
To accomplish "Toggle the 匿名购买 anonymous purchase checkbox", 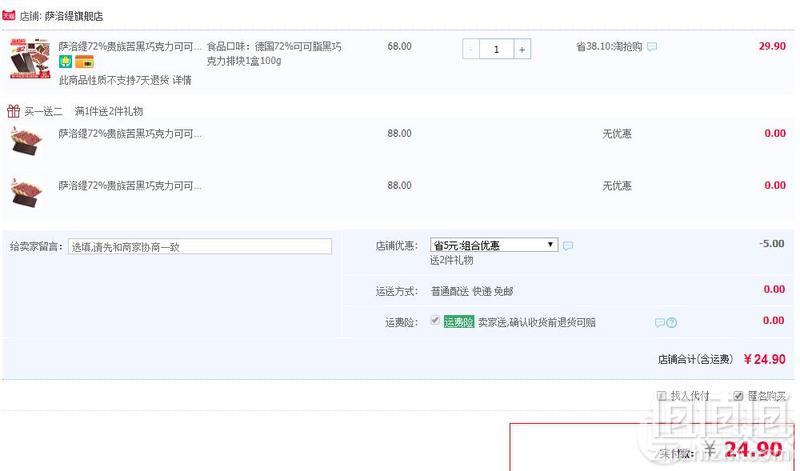I will 738,396.
